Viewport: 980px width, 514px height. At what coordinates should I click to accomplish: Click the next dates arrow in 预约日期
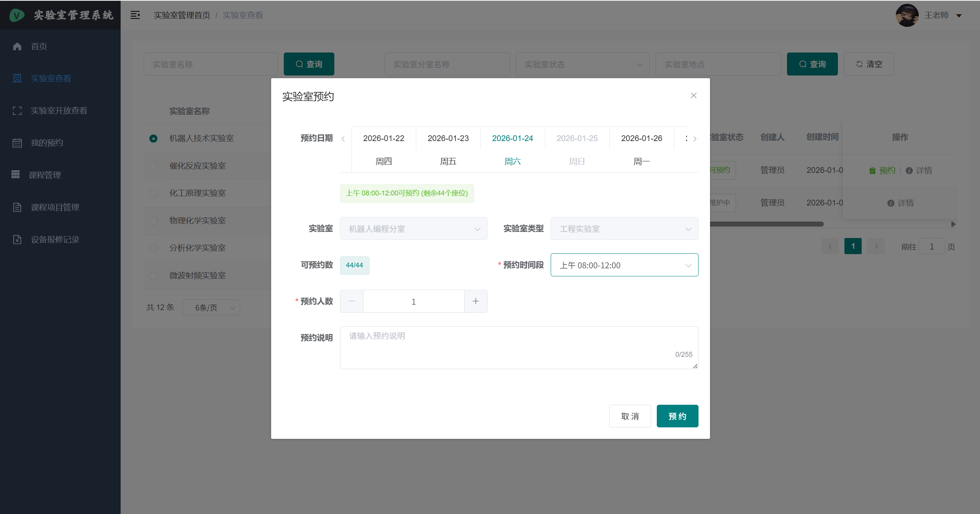coord(695,139)
